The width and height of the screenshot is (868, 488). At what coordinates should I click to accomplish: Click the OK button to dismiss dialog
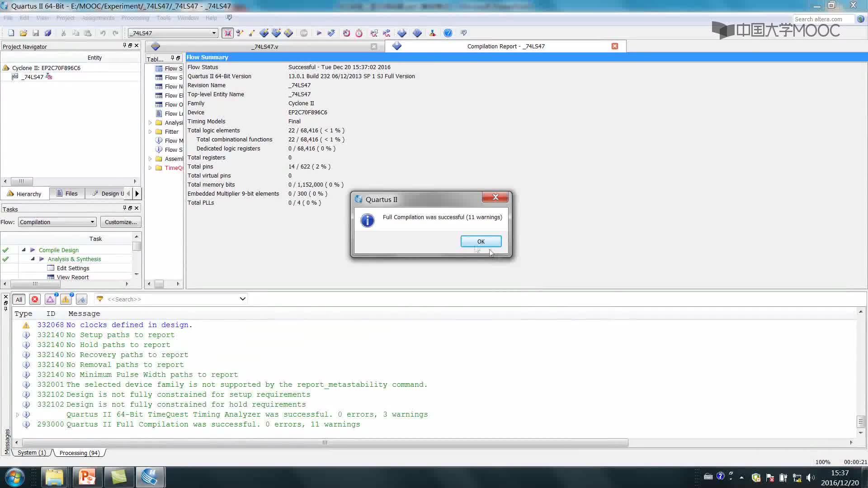(x=481, y=241)
